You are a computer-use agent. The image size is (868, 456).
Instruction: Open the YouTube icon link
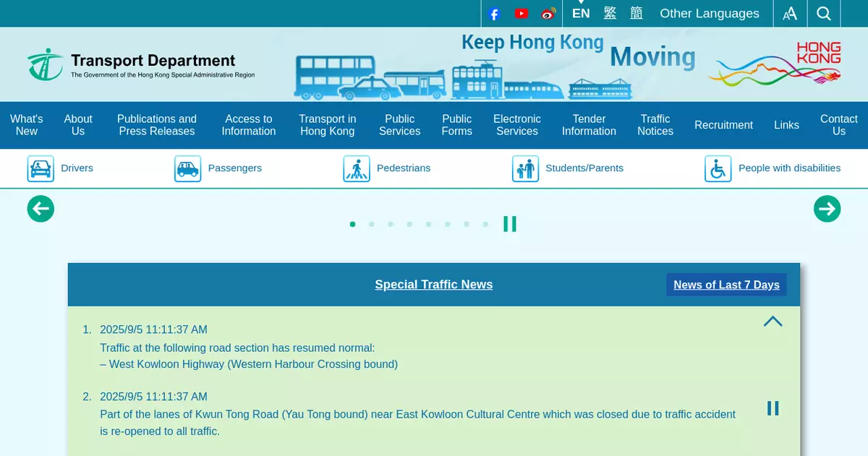click(x=522, y=14)
